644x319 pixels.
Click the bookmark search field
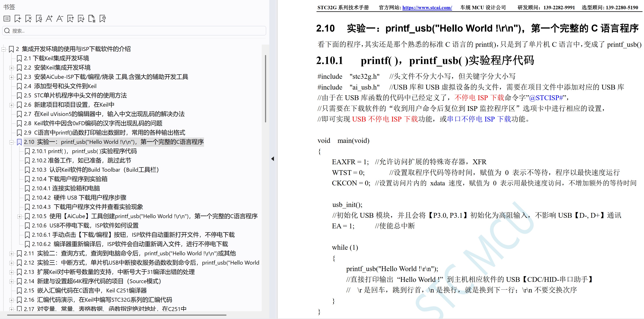(x=134, y=31)
